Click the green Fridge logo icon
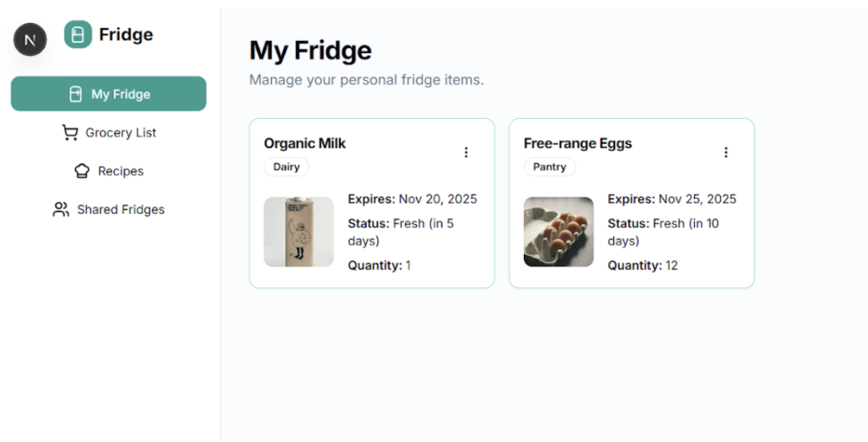This screenshot has height=442, width=868. click(78, 34)
